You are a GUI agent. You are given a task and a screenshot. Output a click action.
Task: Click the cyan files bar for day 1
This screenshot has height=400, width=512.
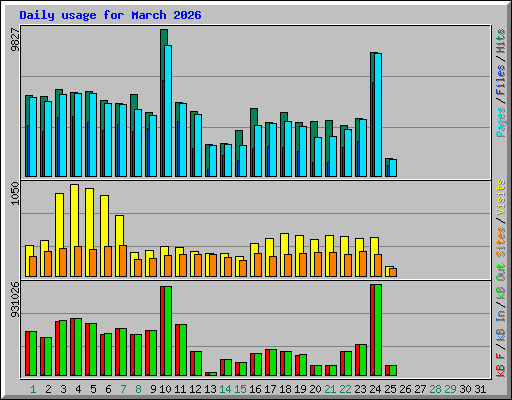(x=33, y=137)
